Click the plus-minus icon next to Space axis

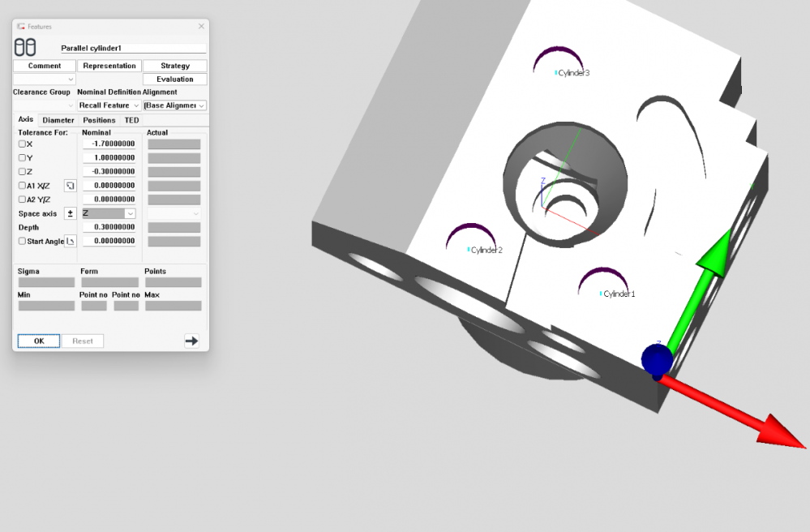click(x=70, y=212)
